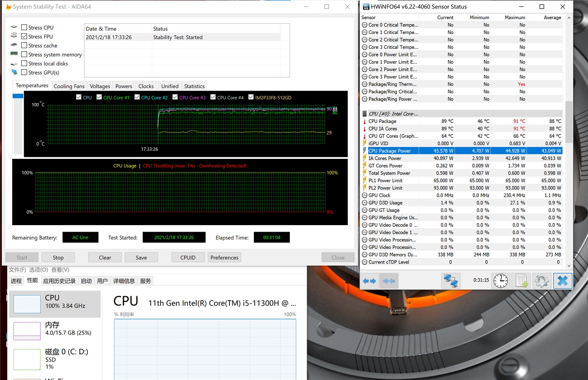Image resolution: width=588 pixels, height=380 pixels.
Task: Open Task Manager 选项(O) menu
Action: click(x=38, y=270)
